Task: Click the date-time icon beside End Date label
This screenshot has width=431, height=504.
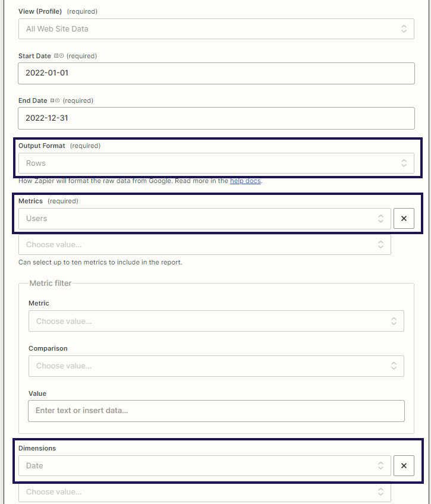Action: (x=55, y=100)
